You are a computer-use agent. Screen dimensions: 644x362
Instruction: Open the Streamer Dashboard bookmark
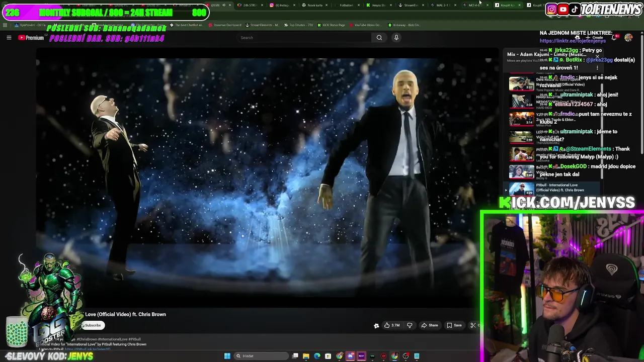(224, 25)
